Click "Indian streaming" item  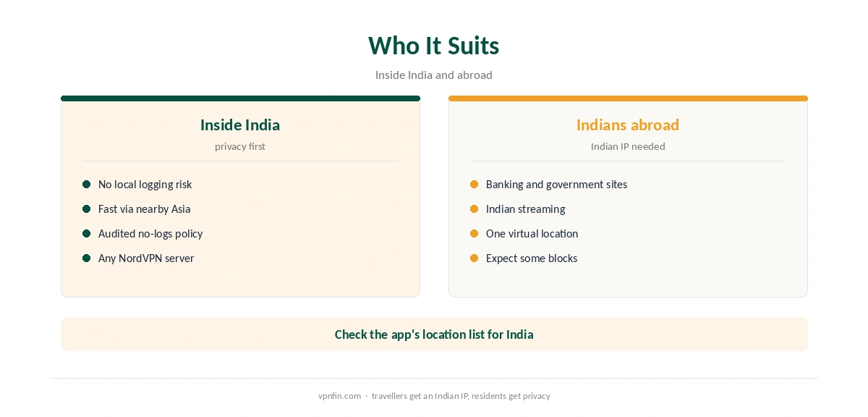(525, 209)
